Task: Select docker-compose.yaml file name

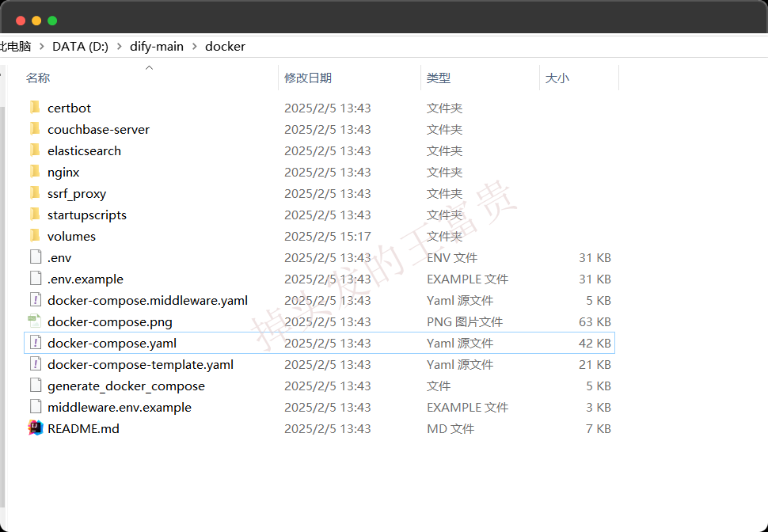Action: coord(112,344)
